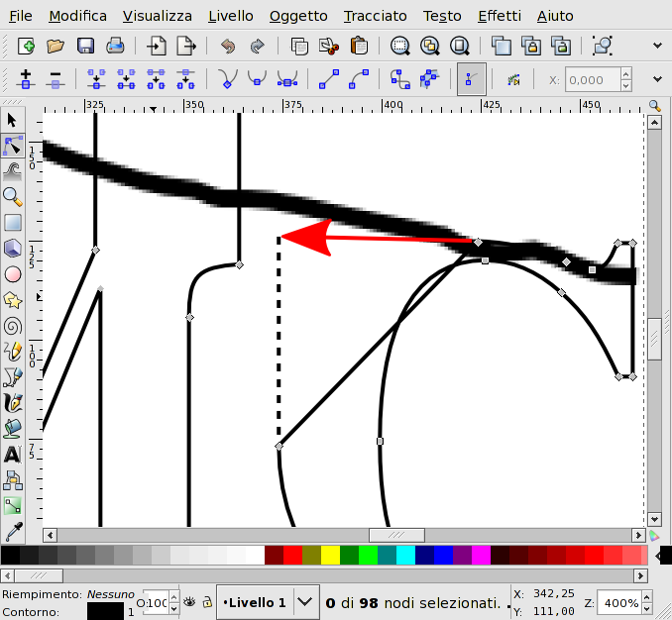Viewport: 672px width, 620px height.
Task: Pick the yellow palette swatch
Action: pyautogui.click(x=330, y=556)
